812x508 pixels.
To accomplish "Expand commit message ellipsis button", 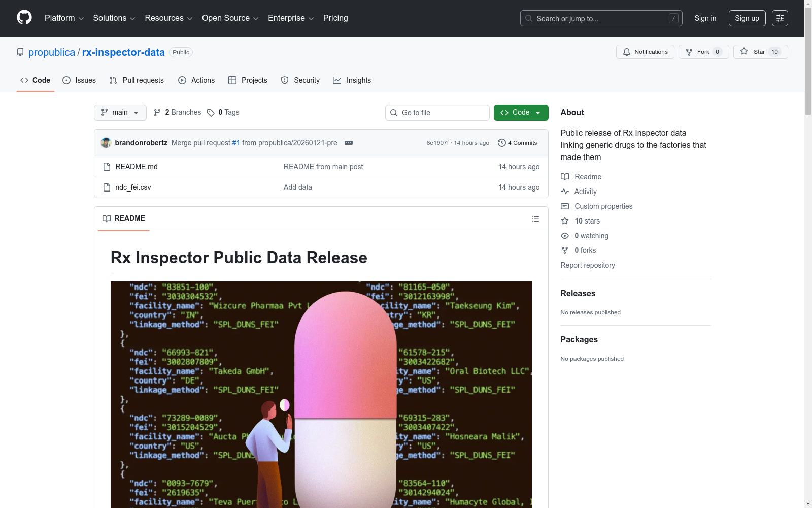I will [x=349, y=143].
